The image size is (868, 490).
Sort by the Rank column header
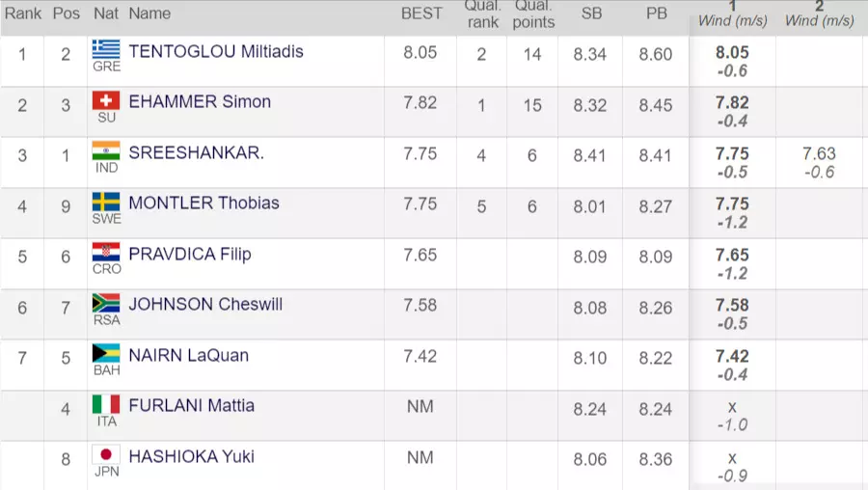pyautogui.click(x=23, y=14)
